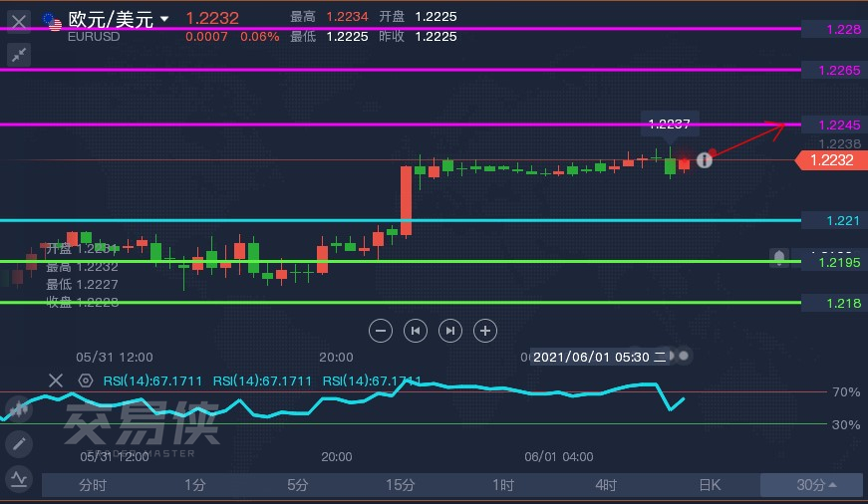This screenshot has width=868, height=504.
Task: Open RSI indicator settings gear icon
Action: click(x=86, y=380)
